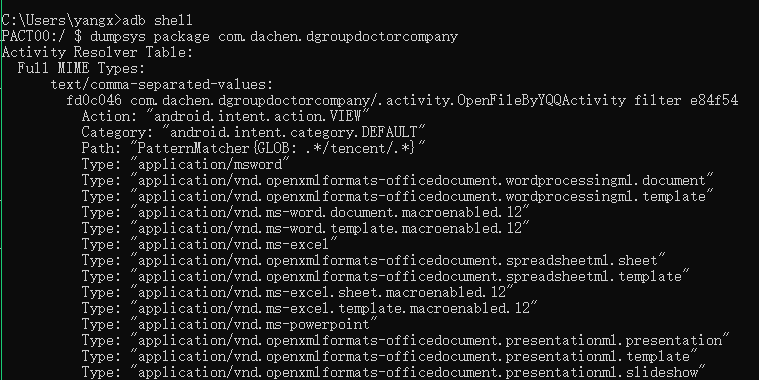Image resolution: width=759 pixels, height=380 pixels.
Task: Click presentationml.slideshow type line
Action: click(x=394, y=372)
